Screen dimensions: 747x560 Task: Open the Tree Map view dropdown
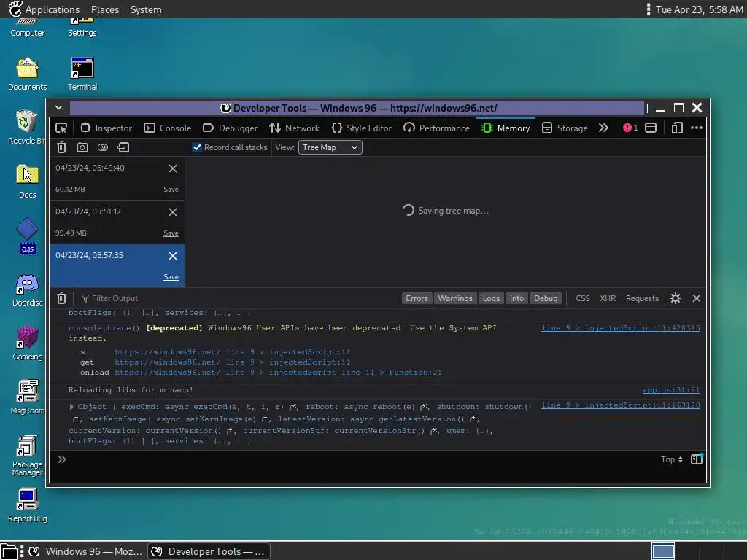(330, 147)
